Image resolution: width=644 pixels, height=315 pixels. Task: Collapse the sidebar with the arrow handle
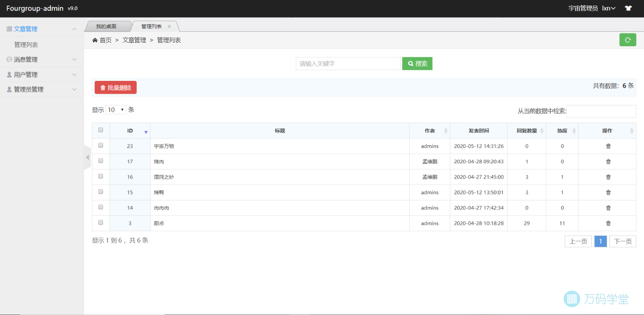pos(87,157)
